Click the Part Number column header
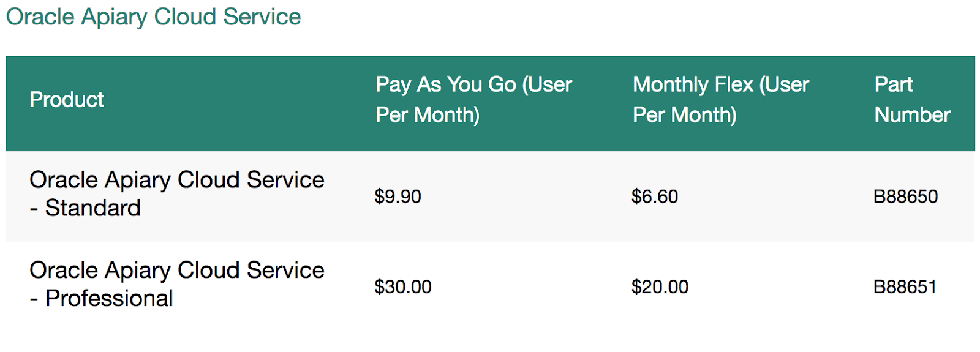Image resolution: width=980 pixels, height=352 pixels. [912, 99]
